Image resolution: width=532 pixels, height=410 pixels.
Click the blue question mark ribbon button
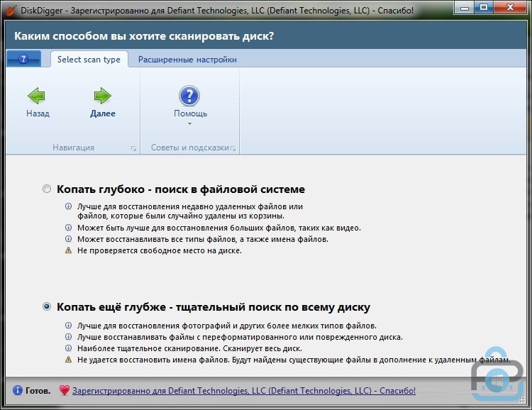(23, 59)
